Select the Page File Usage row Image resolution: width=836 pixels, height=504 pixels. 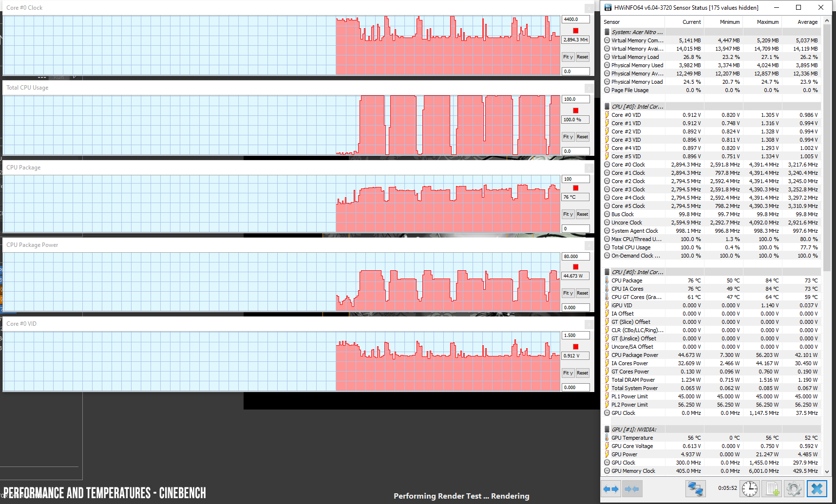[x=712, y=90]
